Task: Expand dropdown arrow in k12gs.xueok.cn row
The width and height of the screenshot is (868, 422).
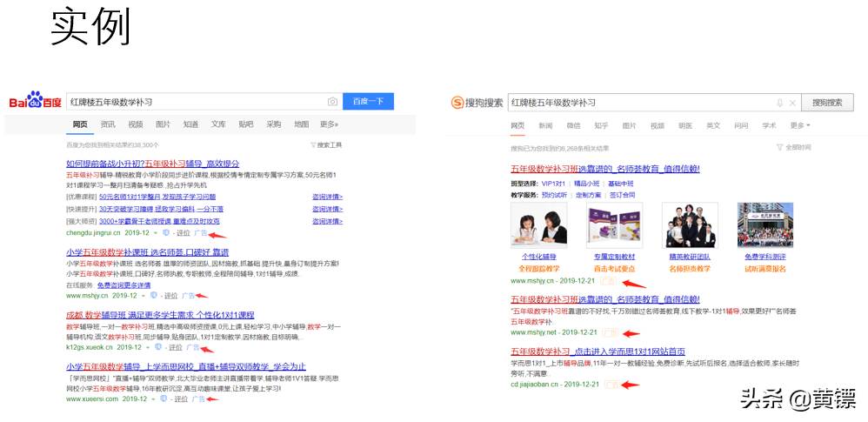Action: [x=148, y=348]
